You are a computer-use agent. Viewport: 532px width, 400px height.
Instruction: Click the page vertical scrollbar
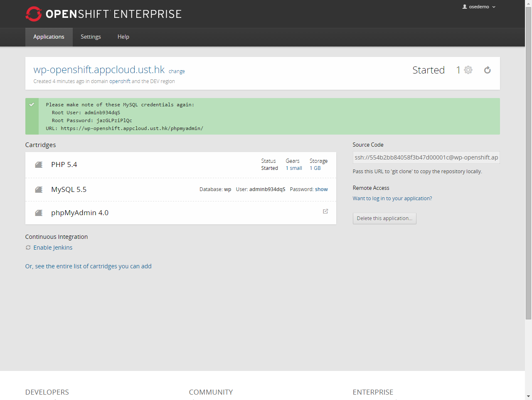[528, 166]
